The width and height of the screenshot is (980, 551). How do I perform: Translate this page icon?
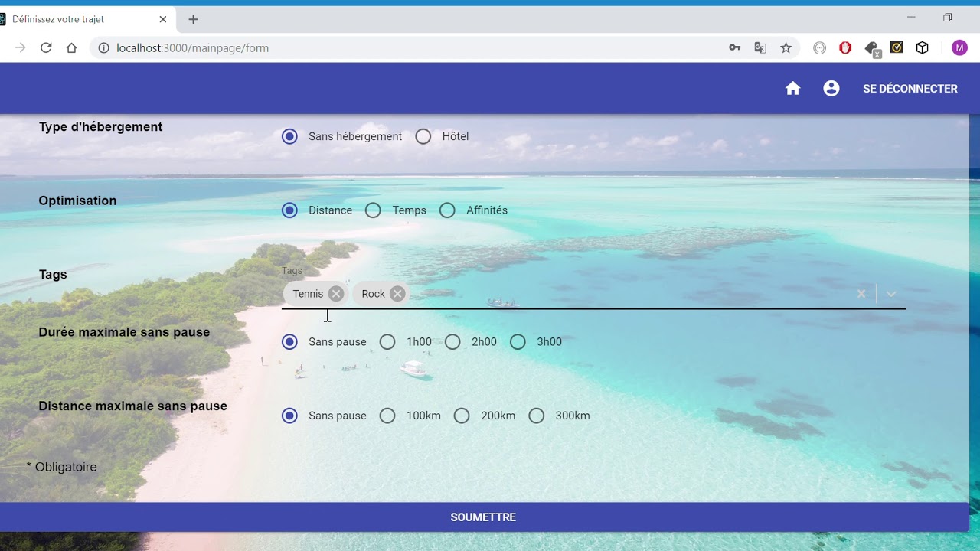(760, 47)
